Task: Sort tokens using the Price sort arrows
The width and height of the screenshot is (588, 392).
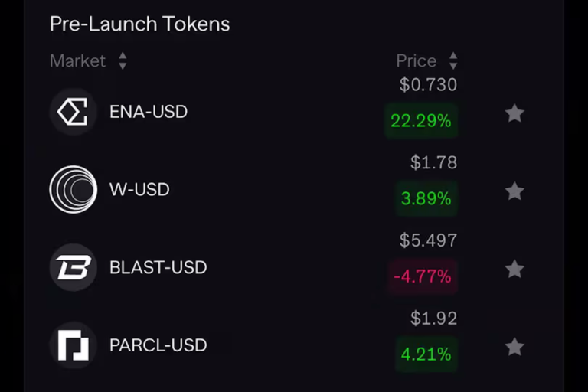Action: click(453, 61)
